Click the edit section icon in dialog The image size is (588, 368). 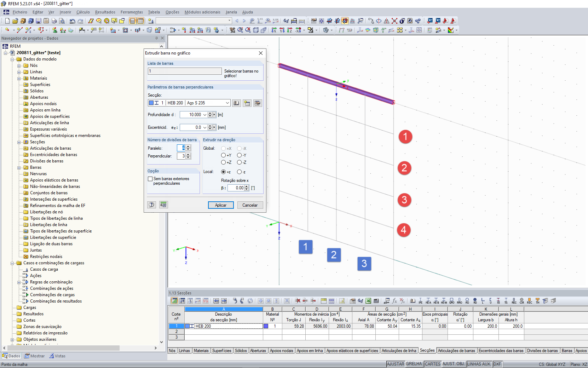coord(258,103)
